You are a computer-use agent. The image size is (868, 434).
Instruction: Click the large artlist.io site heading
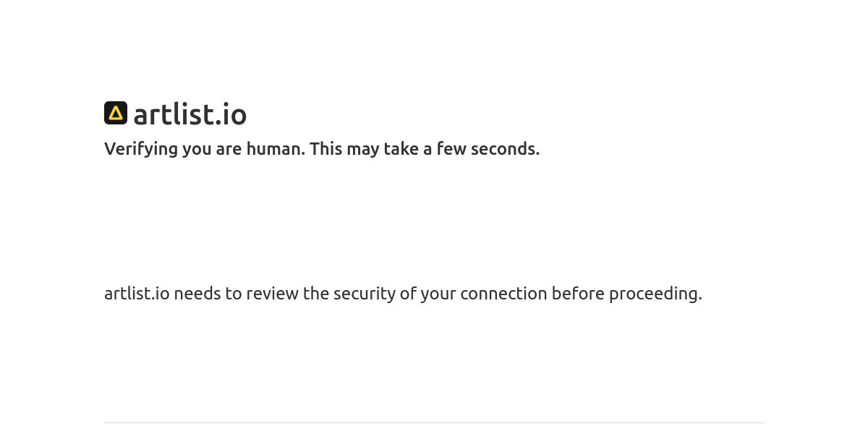(190, 114)
